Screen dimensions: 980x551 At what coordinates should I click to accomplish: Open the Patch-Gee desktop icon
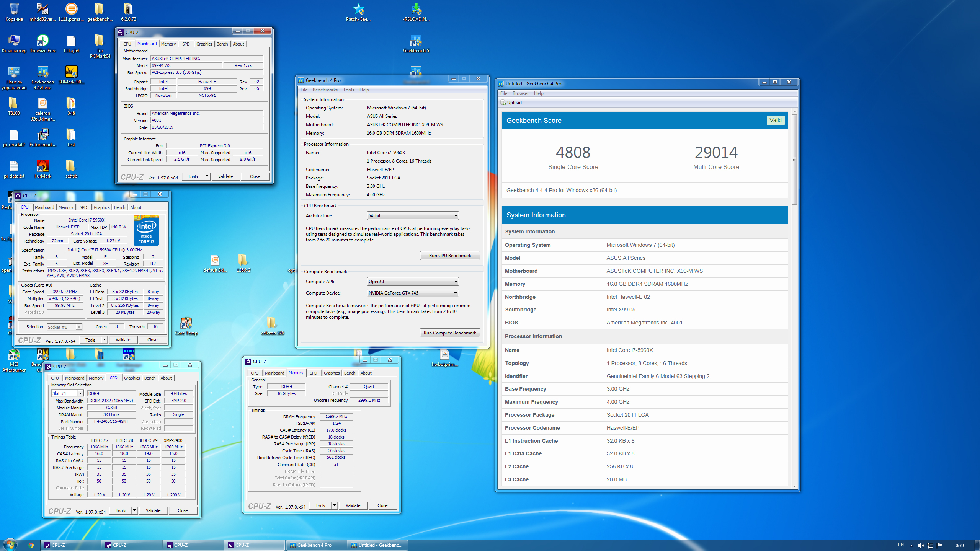[358, 12]
